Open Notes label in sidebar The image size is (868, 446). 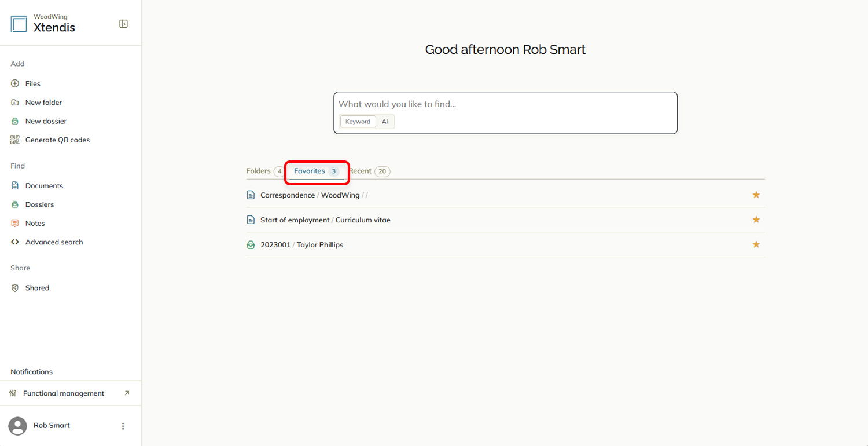pos(35,224)
